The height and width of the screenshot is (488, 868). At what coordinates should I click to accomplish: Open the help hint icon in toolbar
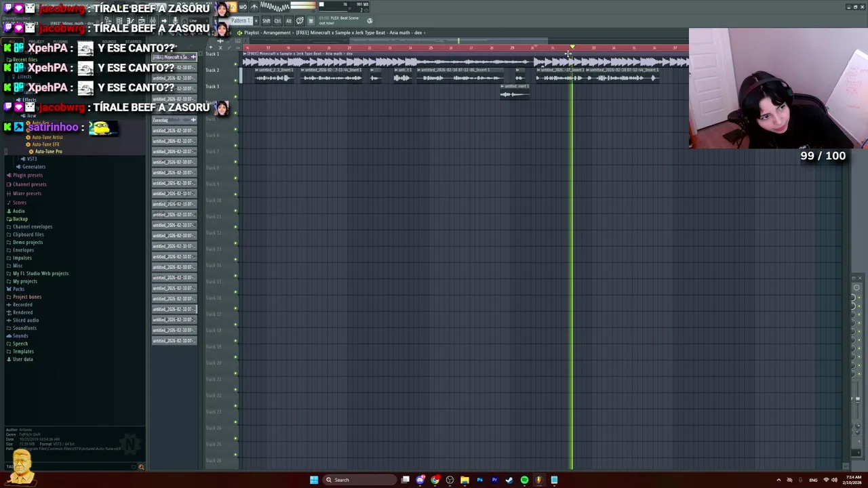[x=300, y=20]
